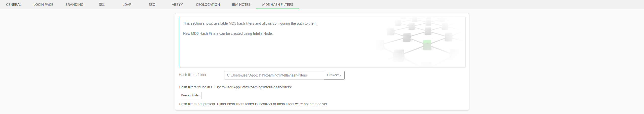Click the 'Hash filters found in' path text
Image resolution: width=644 pixels, height=114 pixels.
(x=235, y=87)
